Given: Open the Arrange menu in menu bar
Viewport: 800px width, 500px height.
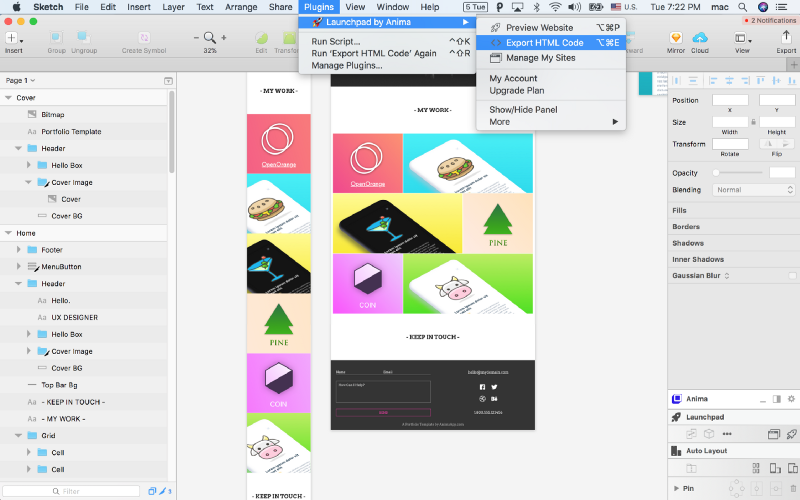Looking at the screenshot, I should (241, 7).
